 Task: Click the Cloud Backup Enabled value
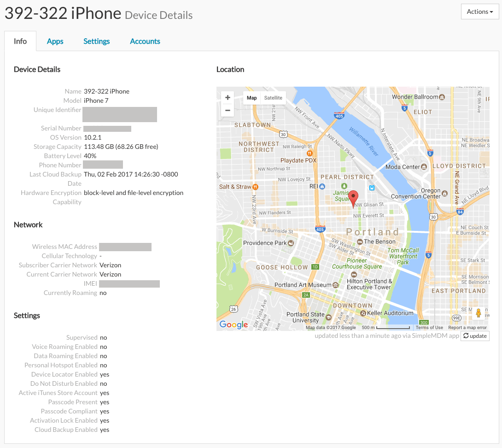click(x=105, y=430)
